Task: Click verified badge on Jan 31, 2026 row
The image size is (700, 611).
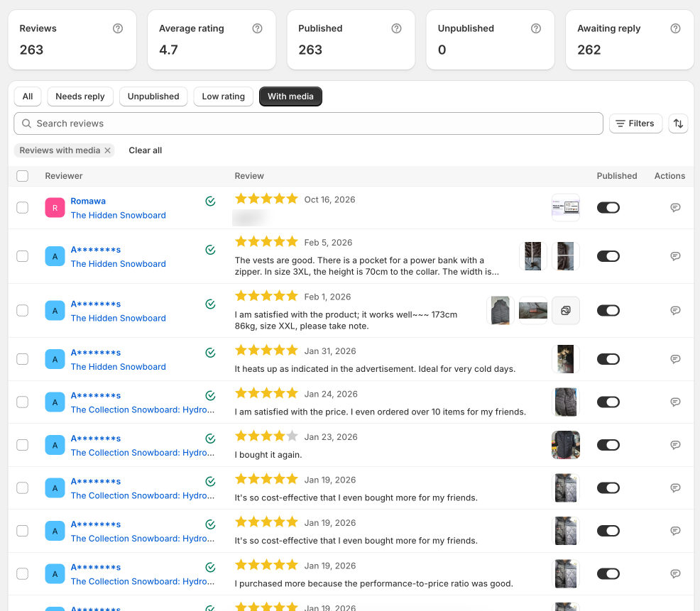Action: point(210,353)
